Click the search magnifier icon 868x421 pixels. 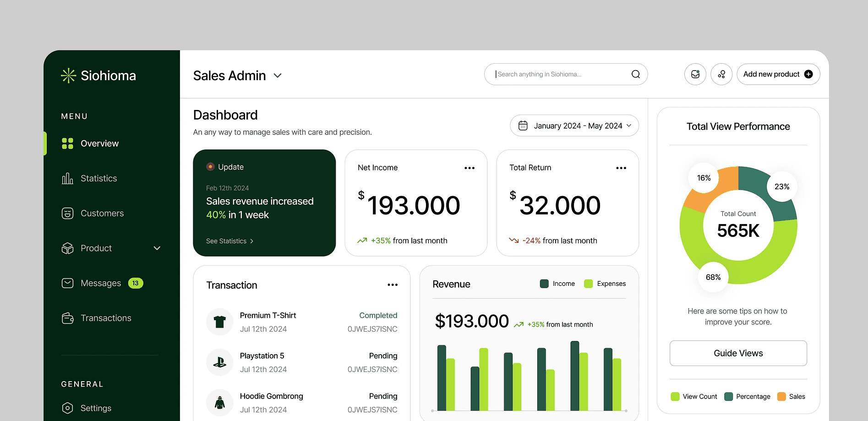tap(636, 74)
